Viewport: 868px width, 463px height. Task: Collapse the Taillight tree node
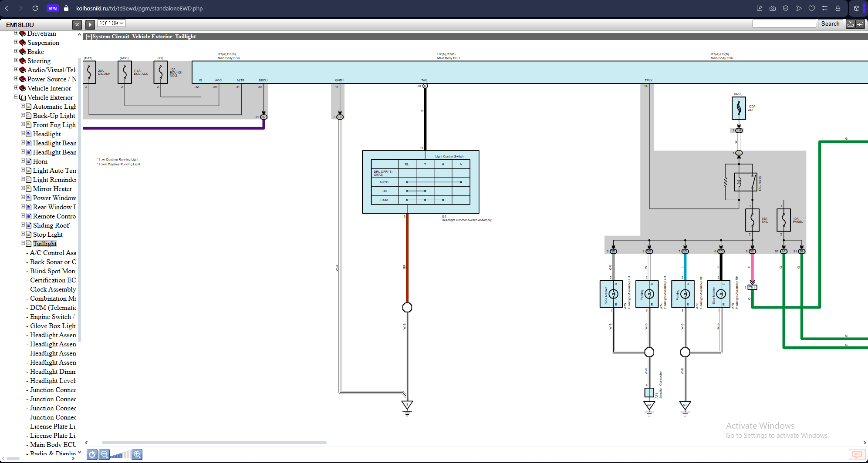tap(23, 243)
